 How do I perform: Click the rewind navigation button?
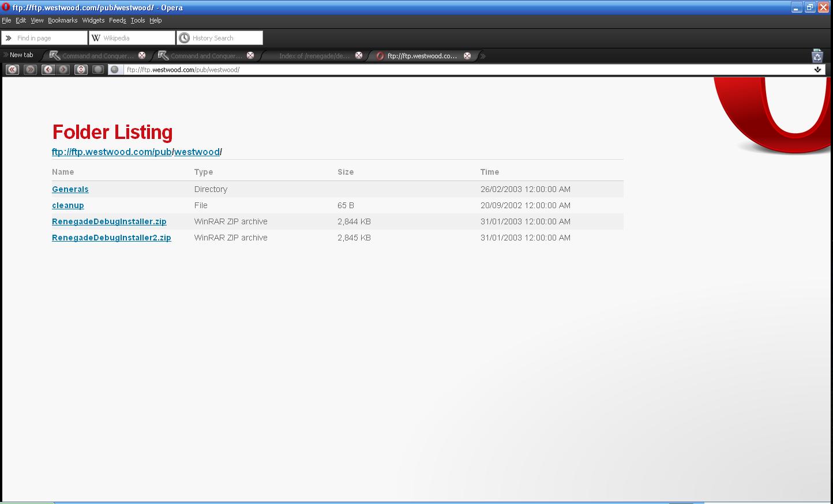12,70
